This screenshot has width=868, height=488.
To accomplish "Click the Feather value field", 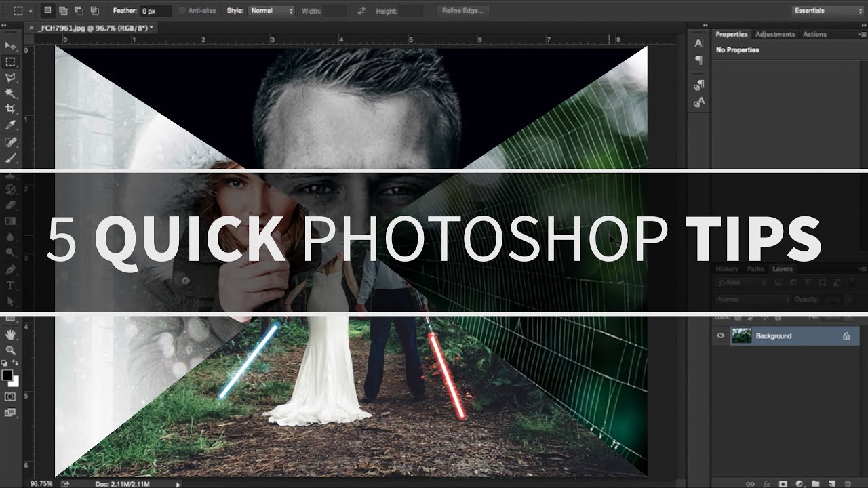I will 157,11.
